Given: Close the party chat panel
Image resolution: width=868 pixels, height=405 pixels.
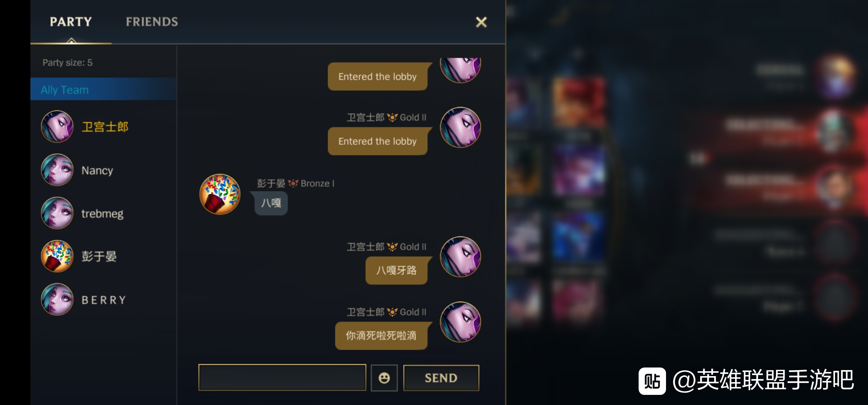Looking at the screenshot, I should tap(481, 22).
